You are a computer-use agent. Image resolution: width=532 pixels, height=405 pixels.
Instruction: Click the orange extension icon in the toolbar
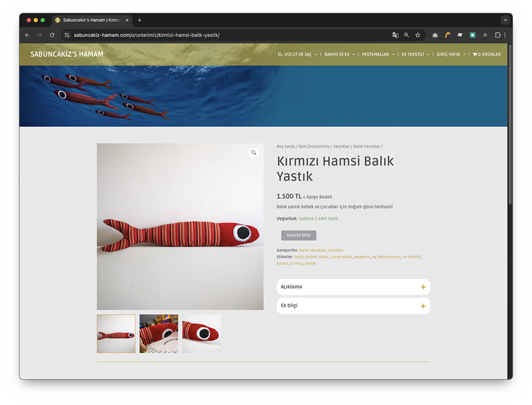click(x=447, y=35)
